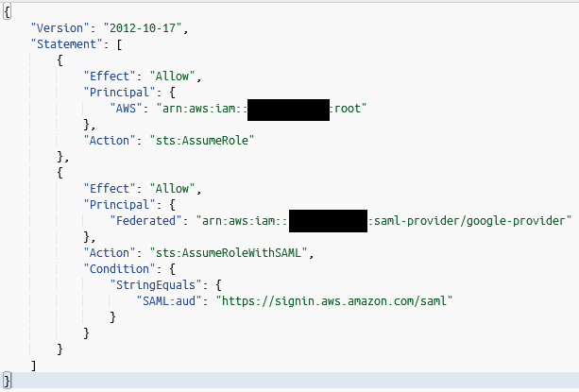This screenshot has height=392, width=579.
Task: Click the "saml-provider/google-provider" ARN text
Action: pos(469,220)
